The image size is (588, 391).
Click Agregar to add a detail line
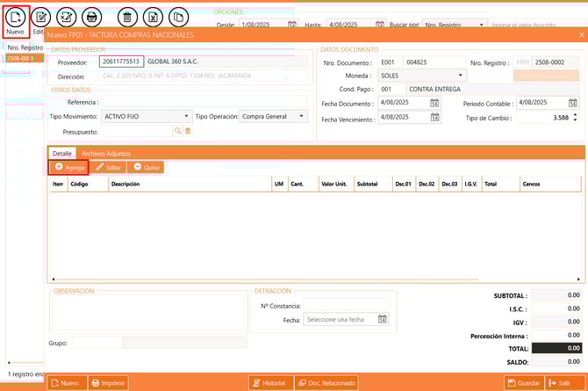[69, 167]
